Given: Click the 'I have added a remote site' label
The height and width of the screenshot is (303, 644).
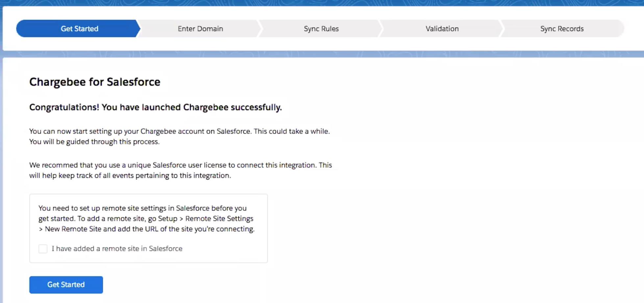Looking at the screenshot, I should tap(117, 249).
